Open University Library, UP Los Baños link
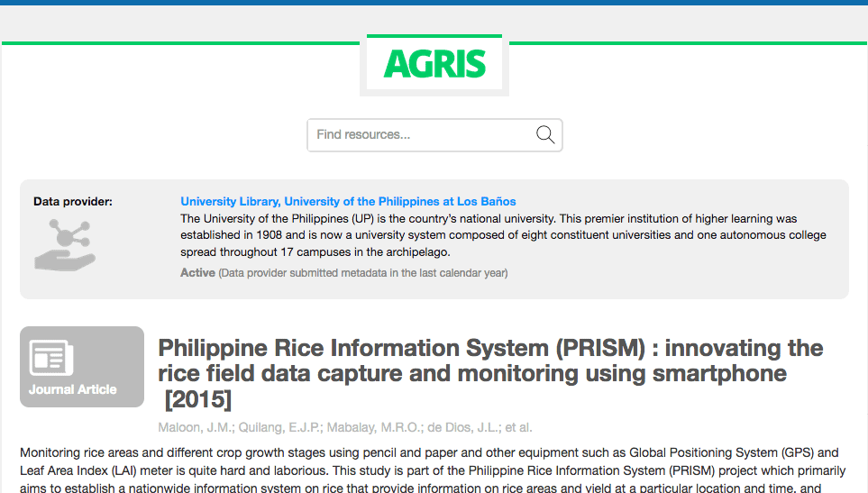The height and width of the screenshot is (493, 868). [348, 202]
